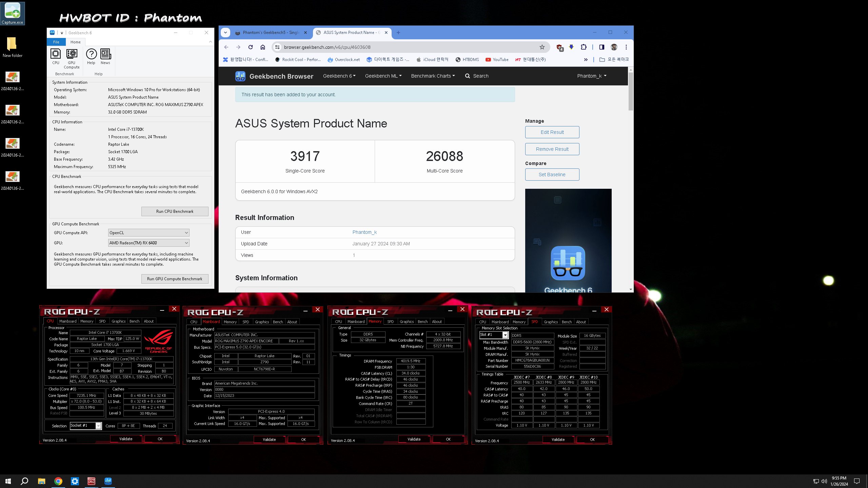Click Search in Geekbench Browser navbar

[477, 76]
